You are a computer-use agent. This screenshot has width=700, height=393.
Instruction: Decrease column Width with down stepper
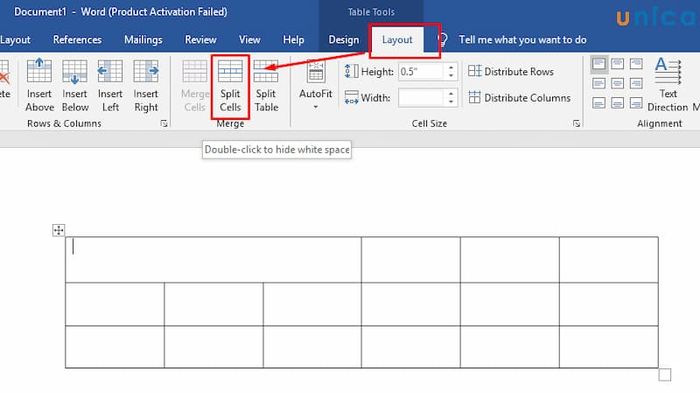click(451, 102)
